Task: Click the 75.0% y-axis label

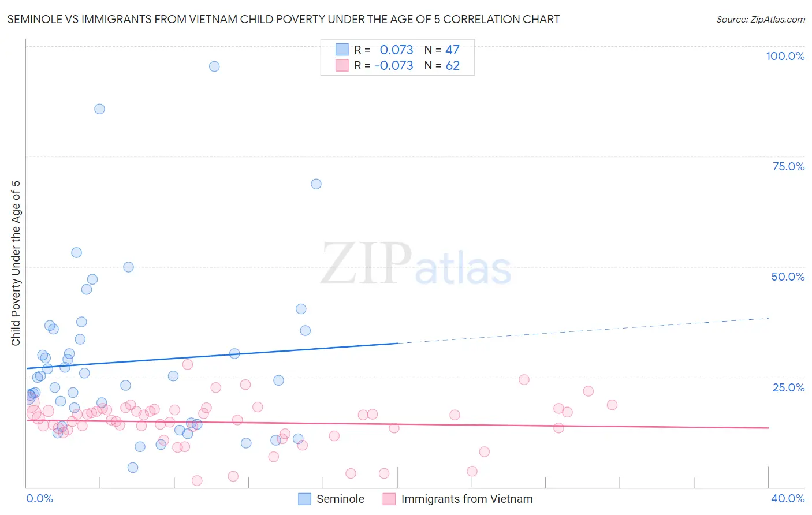Action: (x=788, y=166)
